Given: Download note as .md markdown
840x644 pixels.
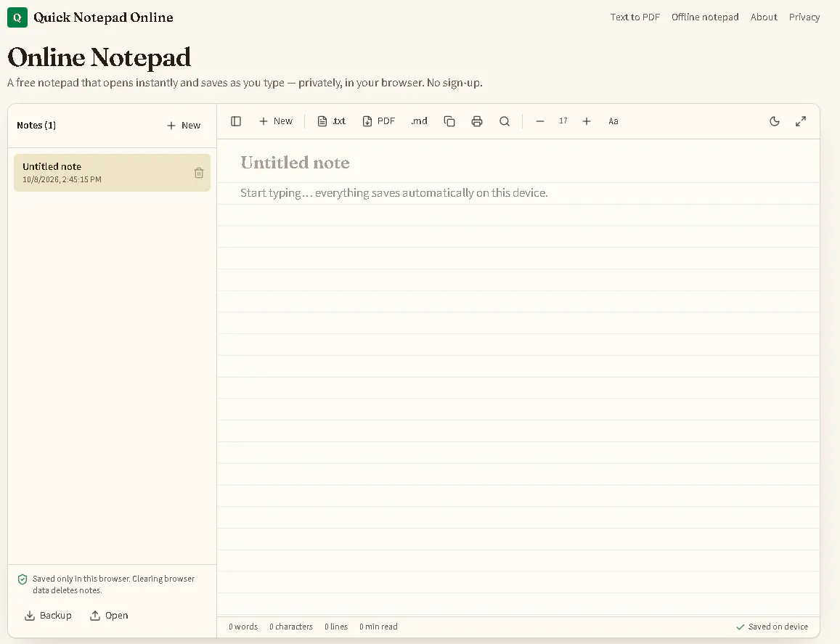Looking at the screenshot, I should click(x=419, y=121).
